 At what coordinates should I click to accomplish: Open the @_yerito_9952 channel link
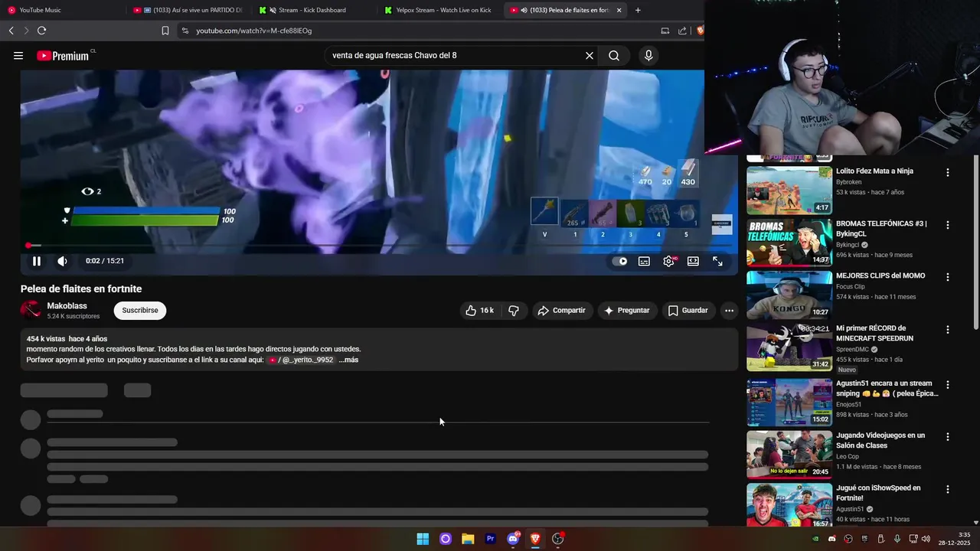pyautogui.click(x=301, y=360)
